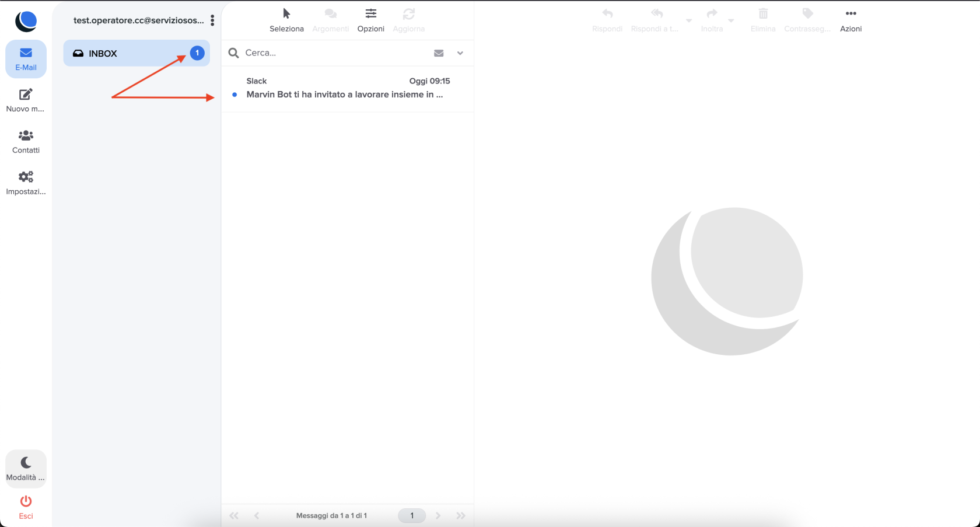This screenshot has width=980, height=527.
Task: Compose a new message via Nuovo messaggio
Action: (26, 100)
